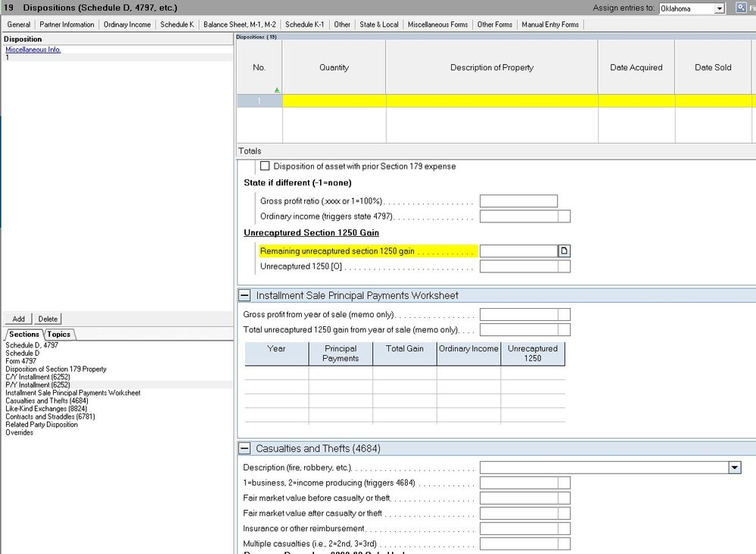Collapse the Casualties and Thefts (4684) section
Screen dimensions: 756x554
pos(243,448)
